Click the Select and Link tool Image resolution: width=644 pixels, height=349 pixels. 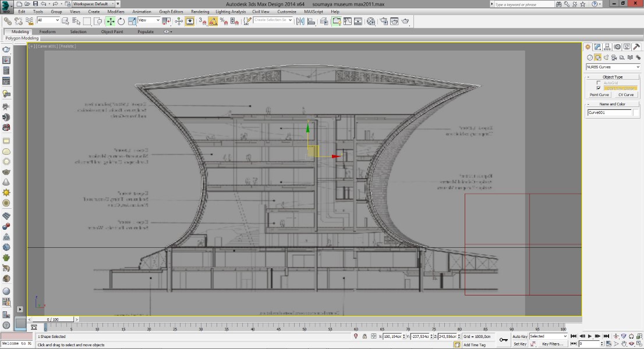tap(8, 22)
